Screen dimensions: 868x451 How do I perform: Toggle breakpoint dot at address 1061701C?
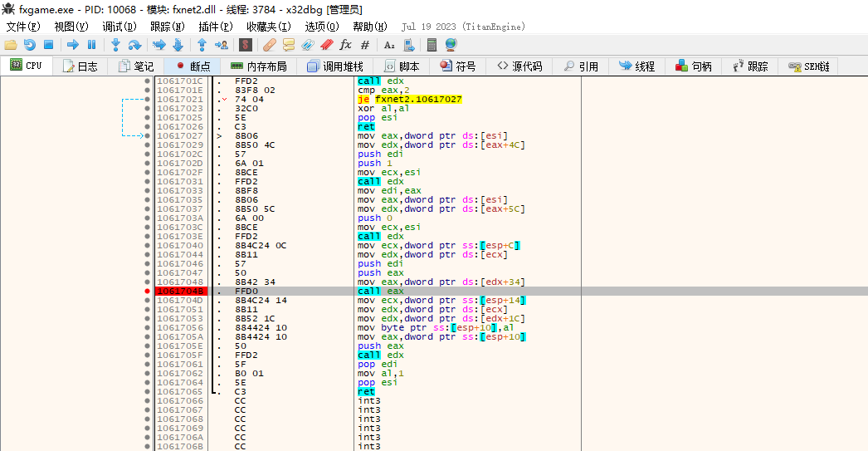pyautogui.click(x=147, y=81)
